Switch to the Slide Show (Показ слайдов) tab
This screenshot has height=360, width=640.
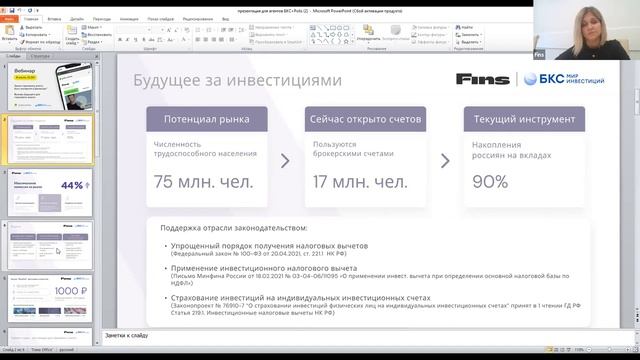(x=160, y=19)
